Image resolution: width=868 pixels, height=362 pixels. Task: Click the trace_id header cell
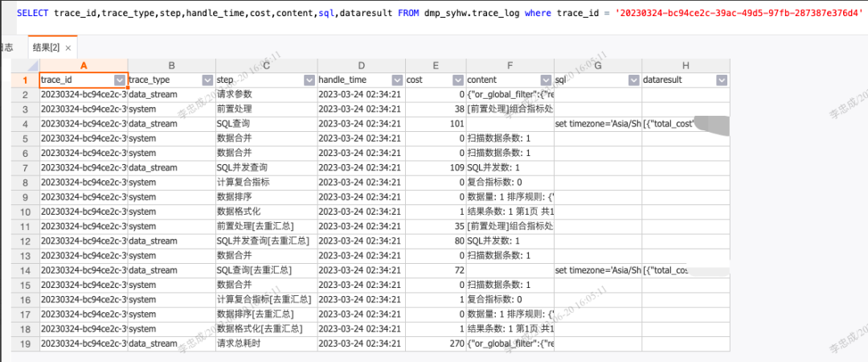84,80
